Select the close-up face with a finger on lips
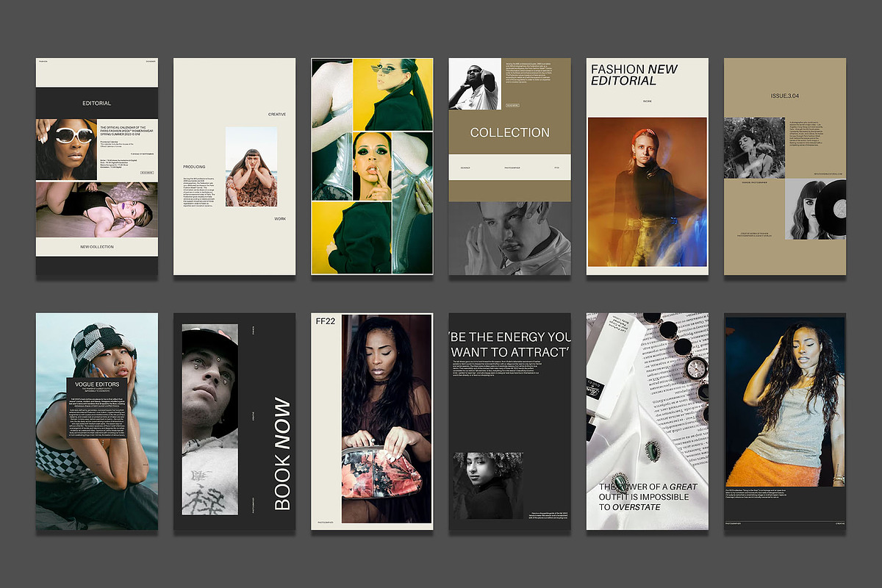This screenshot has width=882, height=588. (x=373, y=165)
